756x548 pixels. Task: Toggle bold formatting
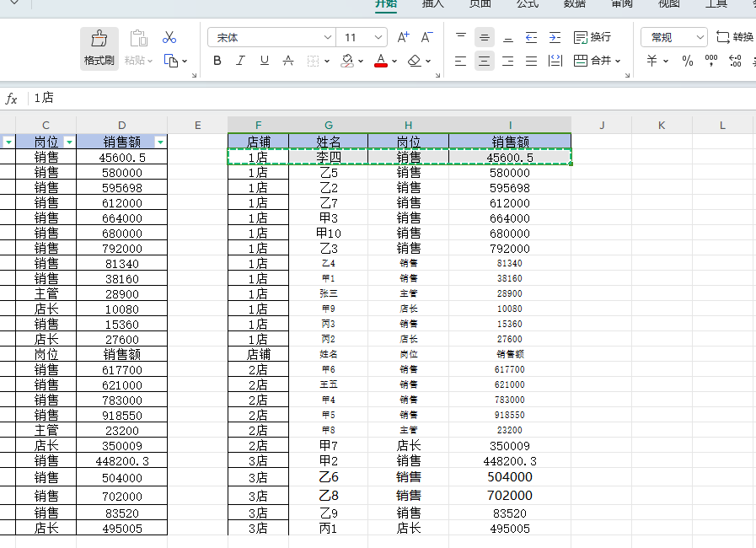point(217,61)
